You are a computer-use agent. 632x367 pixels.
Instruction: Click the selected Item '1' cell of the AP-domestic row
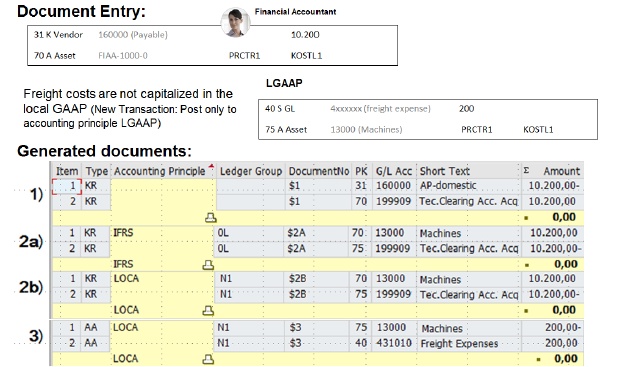pos(67,186)
